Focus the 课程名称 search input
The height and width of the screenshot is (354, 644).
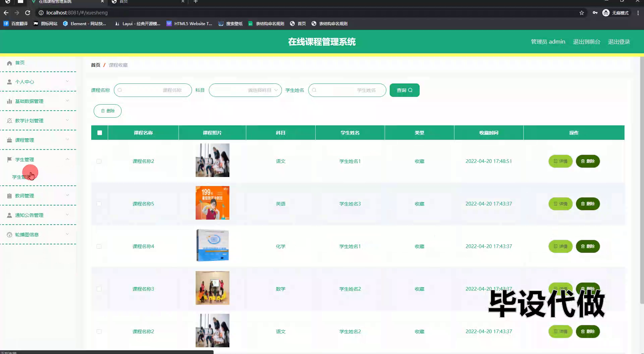(153, 90)
